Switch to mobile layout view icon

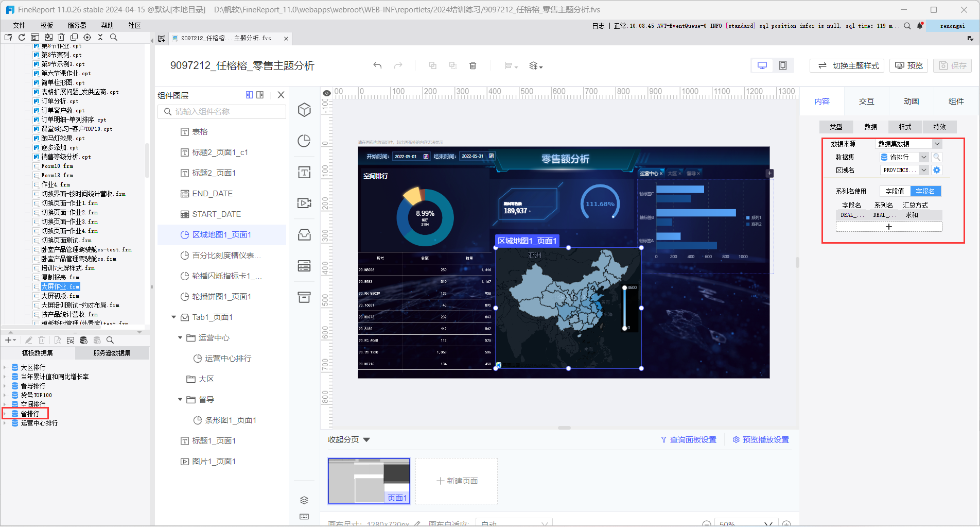pyautogui.click(x=783, y=65)
